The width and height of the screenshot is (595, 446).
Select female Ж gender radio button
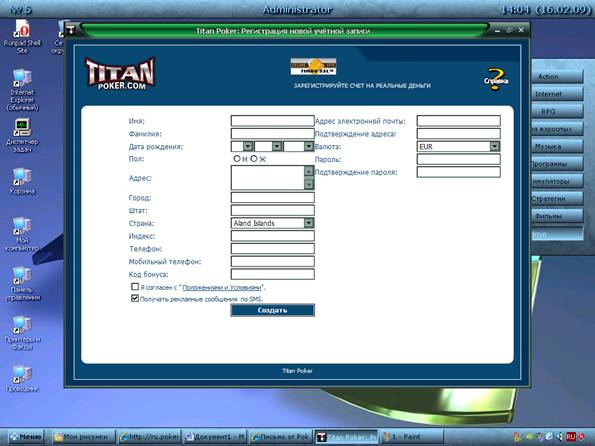tap(254, 159)
